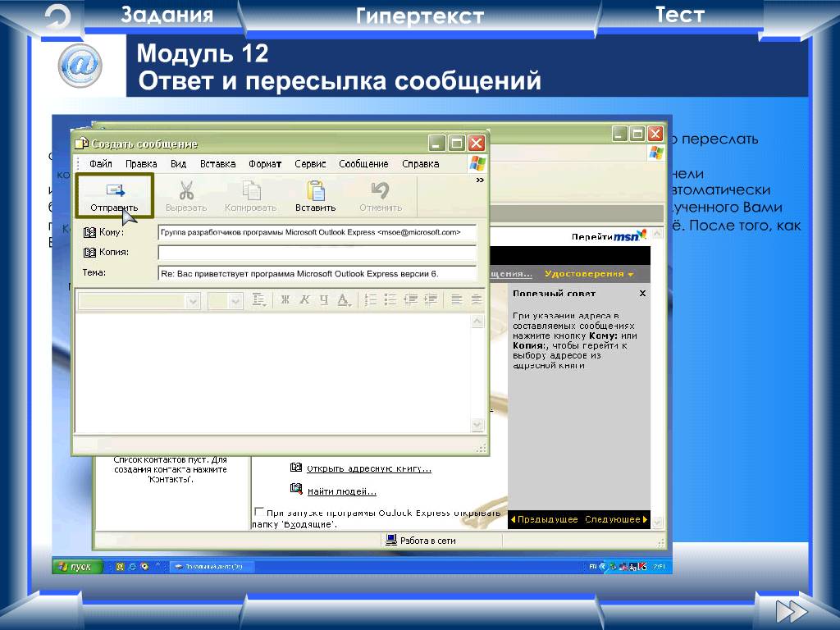Show Предыдущее tip

(x=545, y=519)
